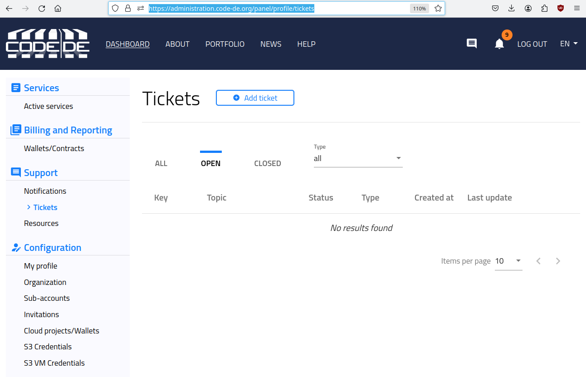This screenshot has width=586, height=392.
Task: Click the browser URL address field
Action: [x=277, y=8]
